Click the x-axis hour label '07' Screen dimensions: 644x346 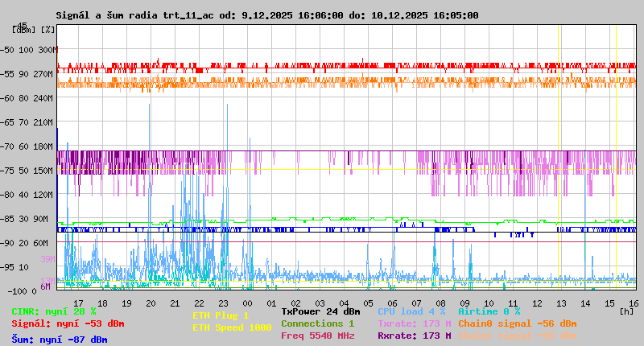(x=416, y=303)
